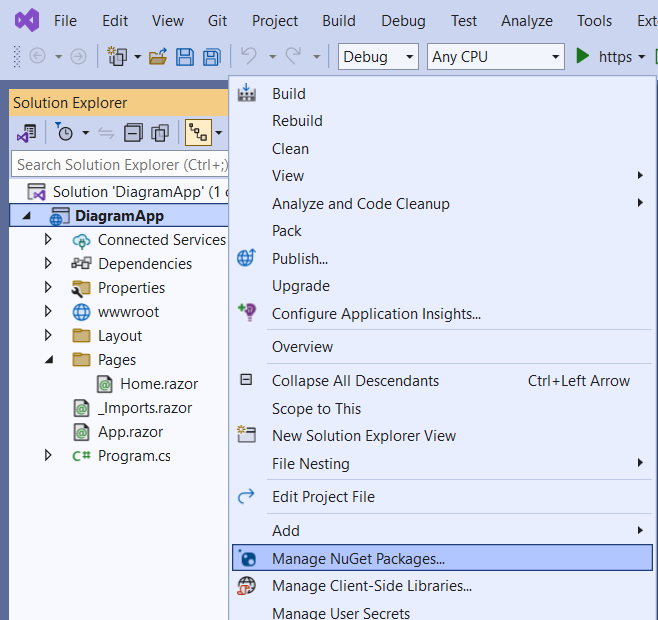This screenshot has height=620, width=658.
Task: Click the Collapse All Descendants icon
Action: point(246,379)
